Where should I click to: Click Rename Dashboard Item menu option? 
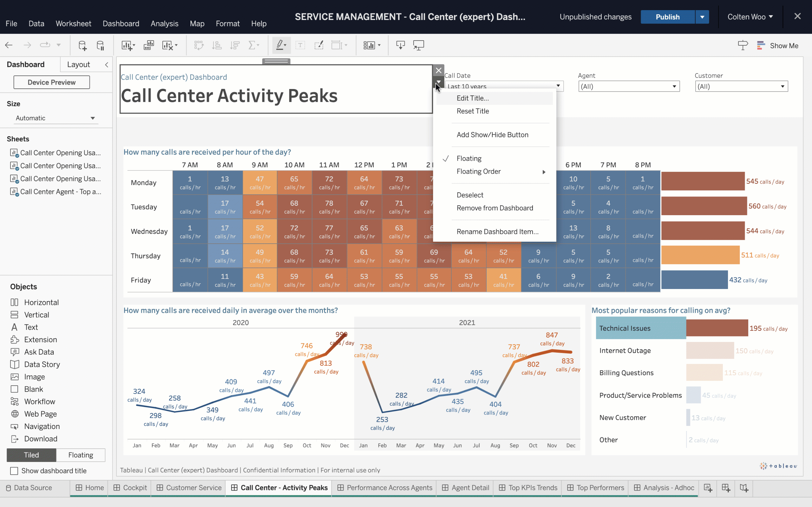click(x=497, y=231)
